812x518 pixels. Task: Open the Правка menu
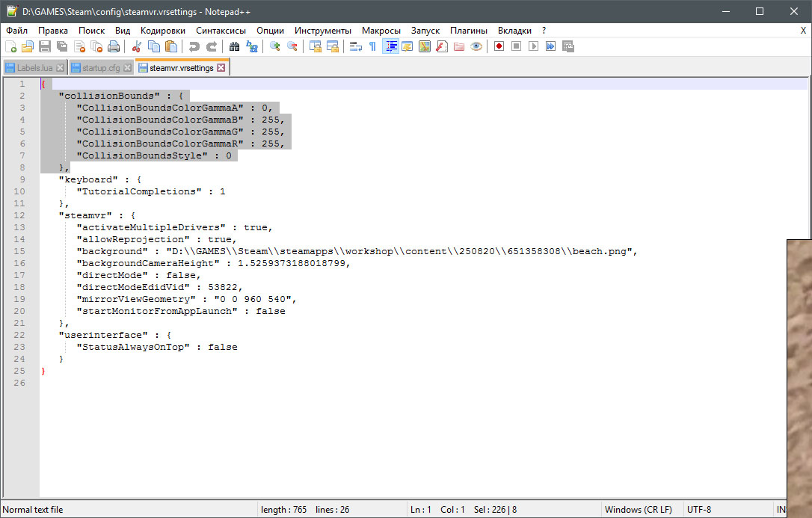(x=53, y=31)
